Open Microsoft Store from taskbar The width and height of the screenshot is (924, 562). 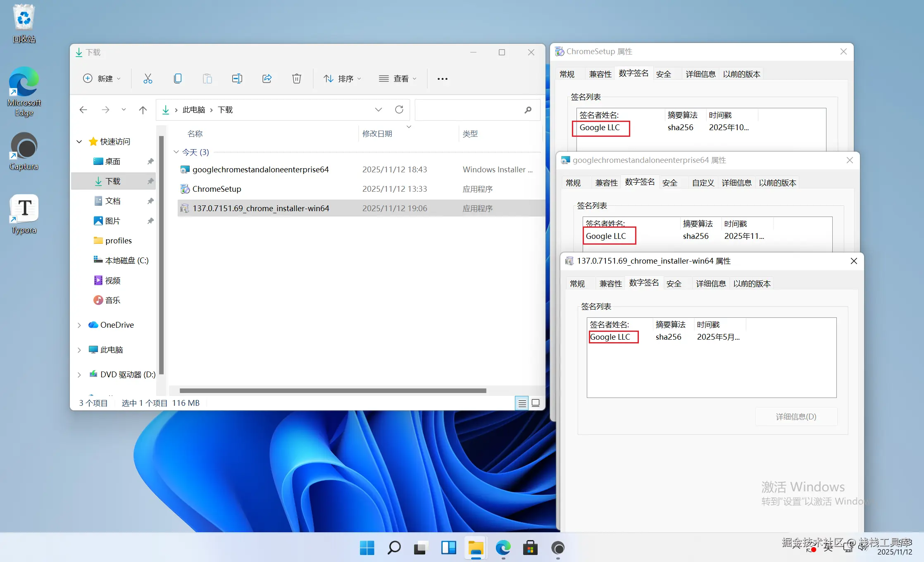(x=530, y=548)
